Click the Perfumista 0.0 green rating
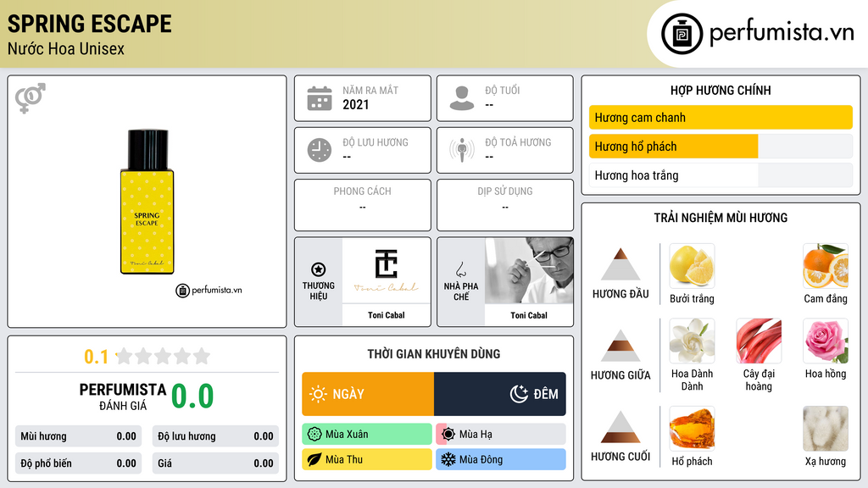 click(192, 396)
